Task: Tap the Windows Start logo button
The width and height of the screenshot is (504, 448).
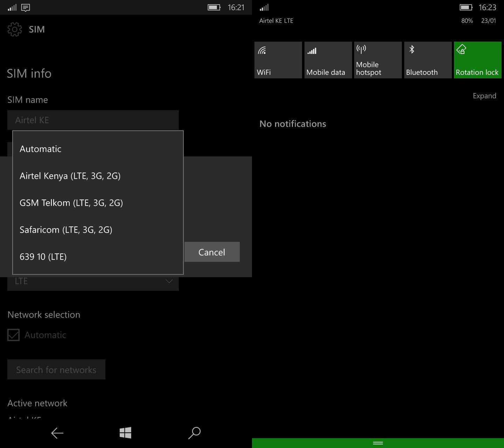Action: [x=125, y=433]
